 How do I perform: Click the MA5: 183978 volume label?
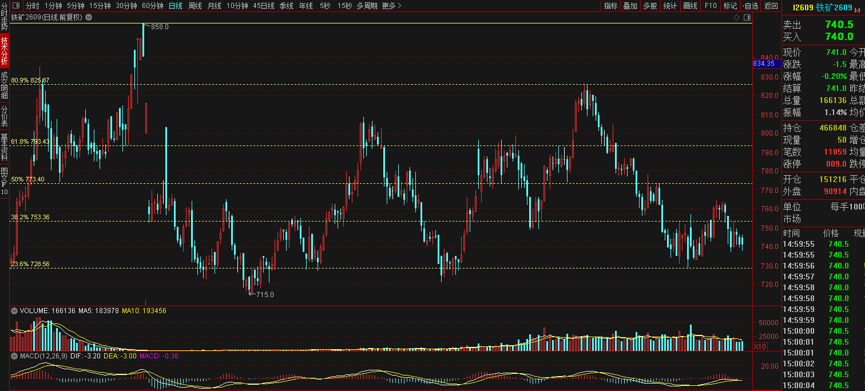coord(99,311)
